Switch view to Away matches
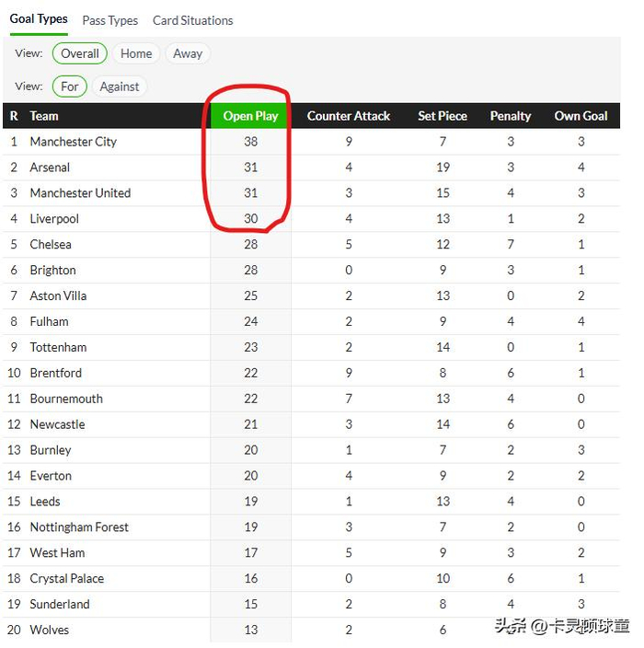The width and height of the screenshot is (644, 648). point(188,53)
